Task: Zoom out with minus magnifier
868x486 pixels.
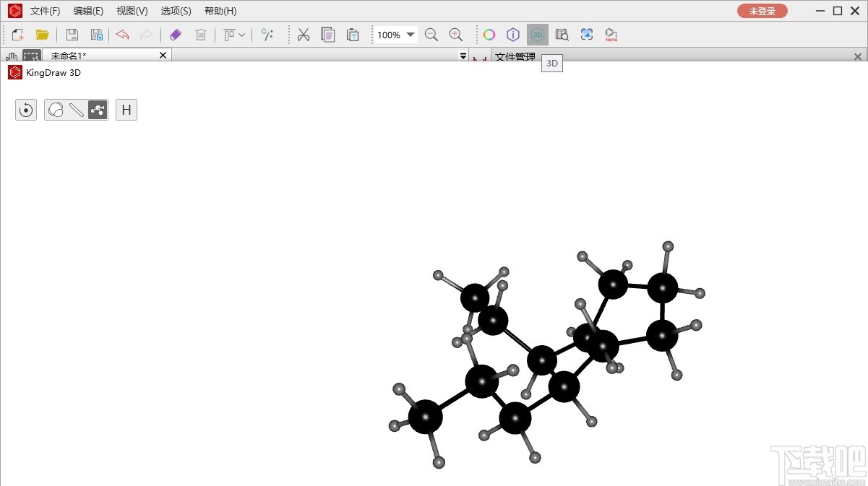Action: pyautogui.click(x=431, y=35)
